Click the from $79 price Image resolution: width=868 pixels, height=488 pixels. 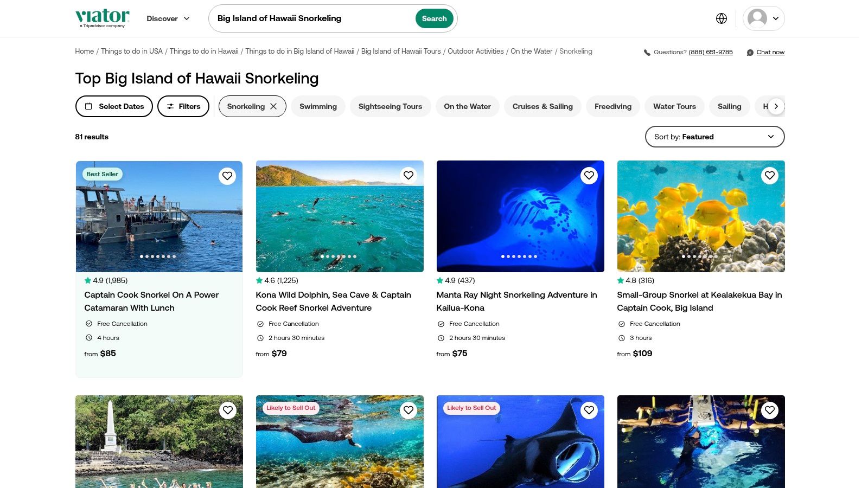[x=271, y=354]
